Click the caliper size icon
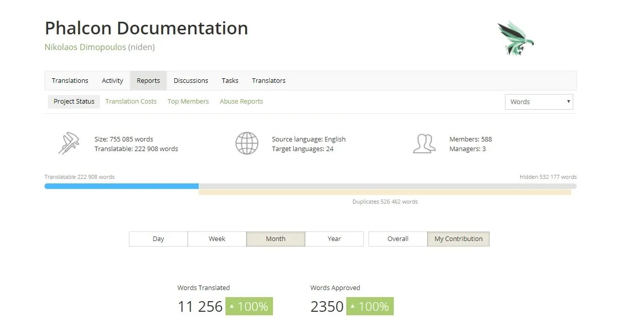The width and height of the screenshot is (644, 334). [69, 144]
